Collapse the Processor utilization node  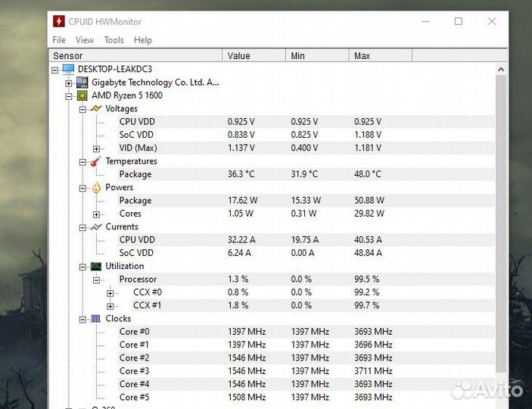pyautogui.click(x=96, y=280)
